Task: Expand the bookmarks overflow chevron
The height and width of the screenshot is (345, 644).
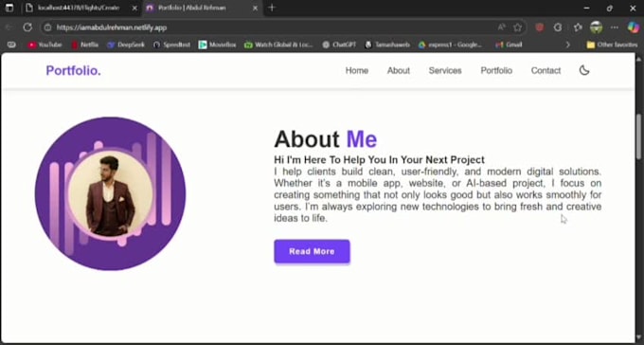Action: click(568, 45)
